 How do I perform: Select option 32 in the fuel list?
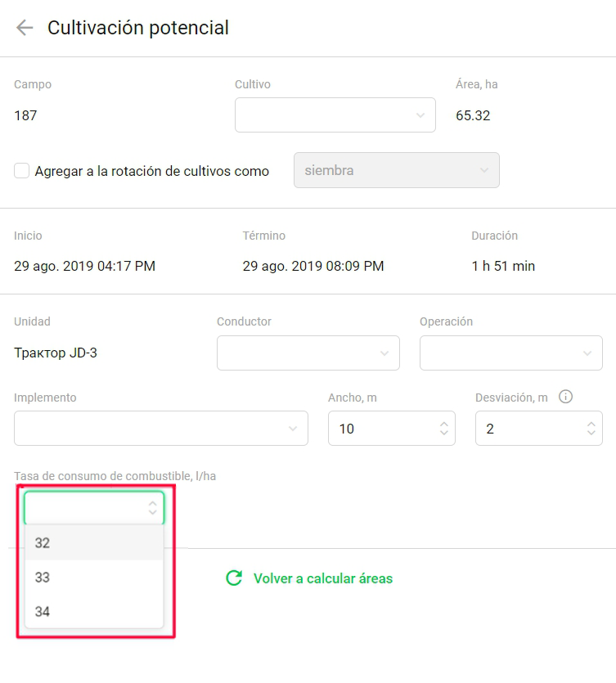[x=90, y=542]
